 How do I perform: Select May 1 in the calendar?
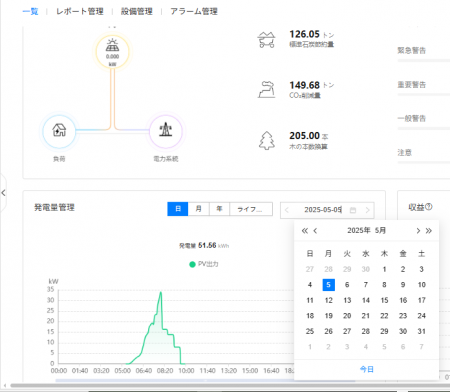tap(384, 269)
